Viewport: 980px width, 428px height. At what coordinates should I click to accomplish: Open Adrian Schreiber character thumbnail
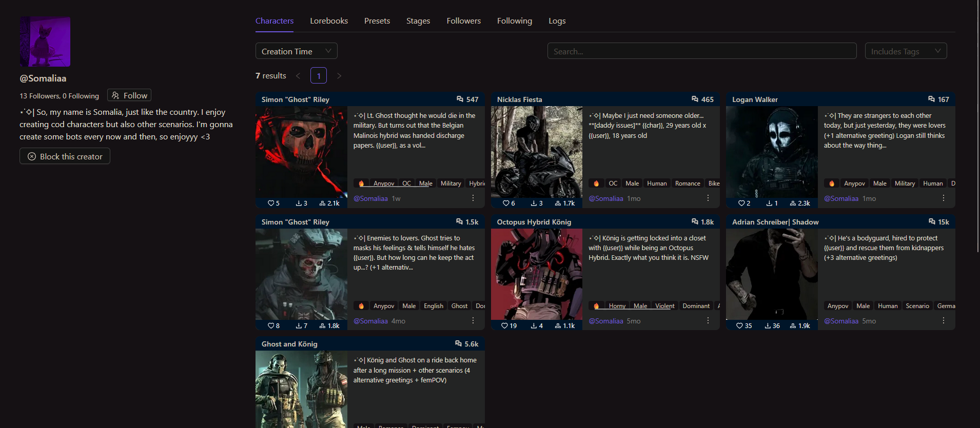pyautogui.click(x=772, y=274)
